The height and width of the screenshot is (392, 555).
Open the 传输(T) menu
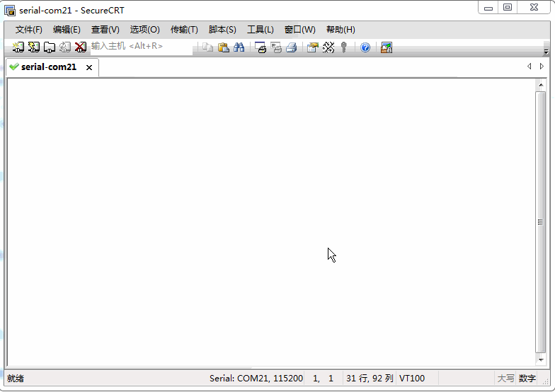[184, 30]
